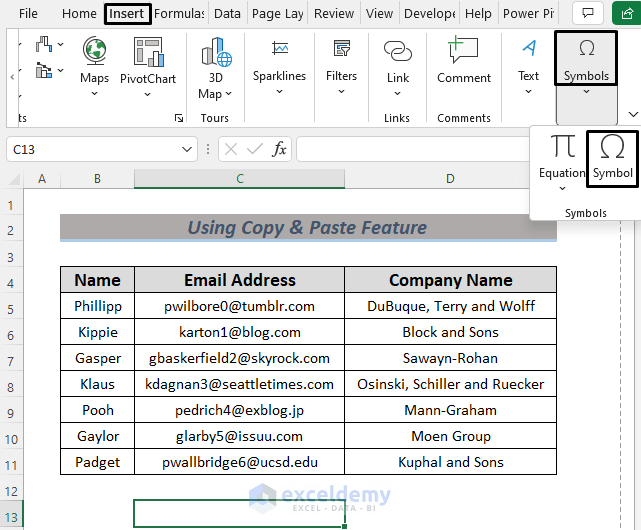Select column A header
641x530 pixels.
point(42,179)
